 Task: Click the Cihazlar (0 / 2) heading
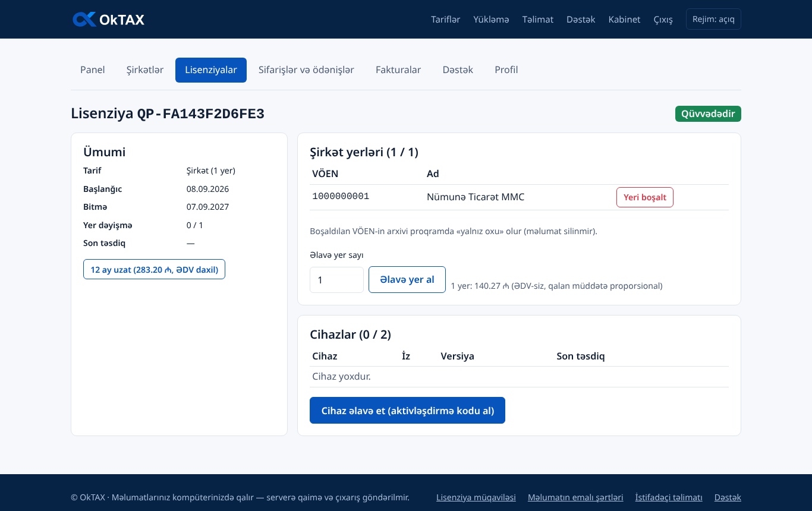coord(351,335)
